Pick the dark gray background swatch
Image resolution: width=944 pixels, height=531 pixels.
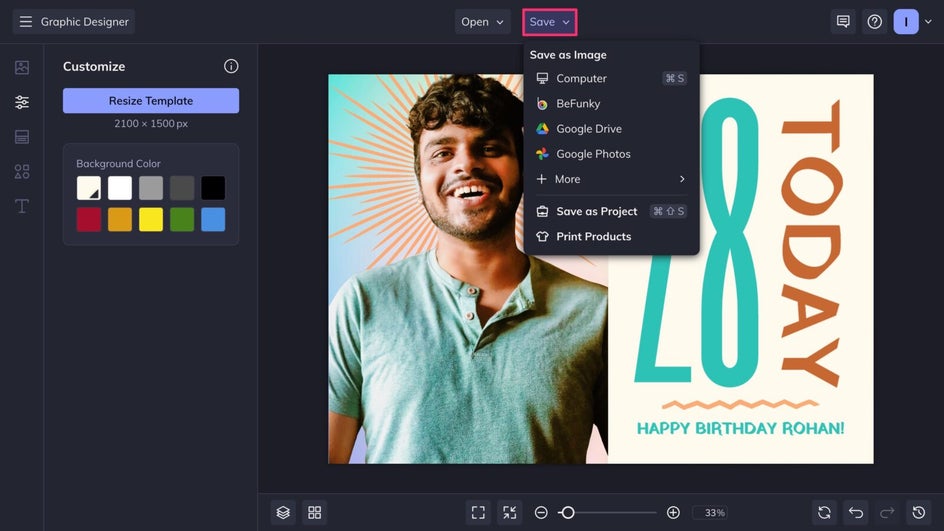click(182, 188)
